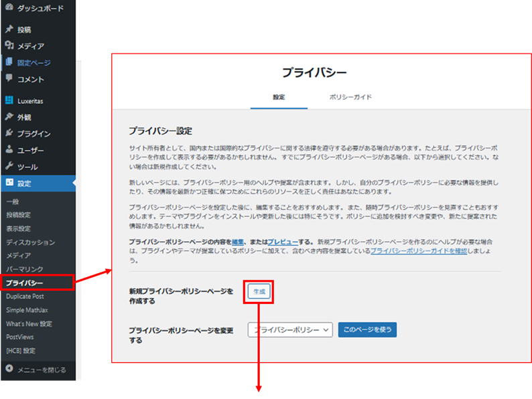Open the プライバシーポリシー page dropdown
The width and height of the screenshot is (532, 399).
click(x=290, y=329)
